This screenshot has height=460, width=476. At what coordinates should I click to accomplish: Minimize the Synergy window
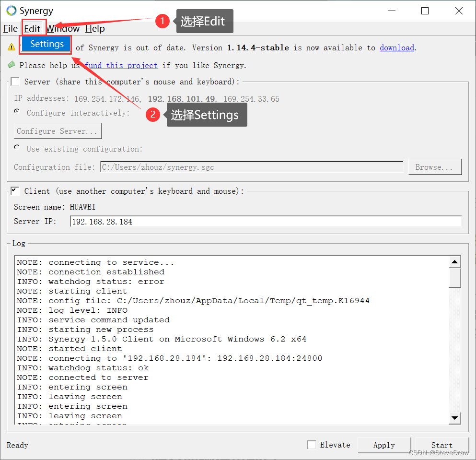392,11
